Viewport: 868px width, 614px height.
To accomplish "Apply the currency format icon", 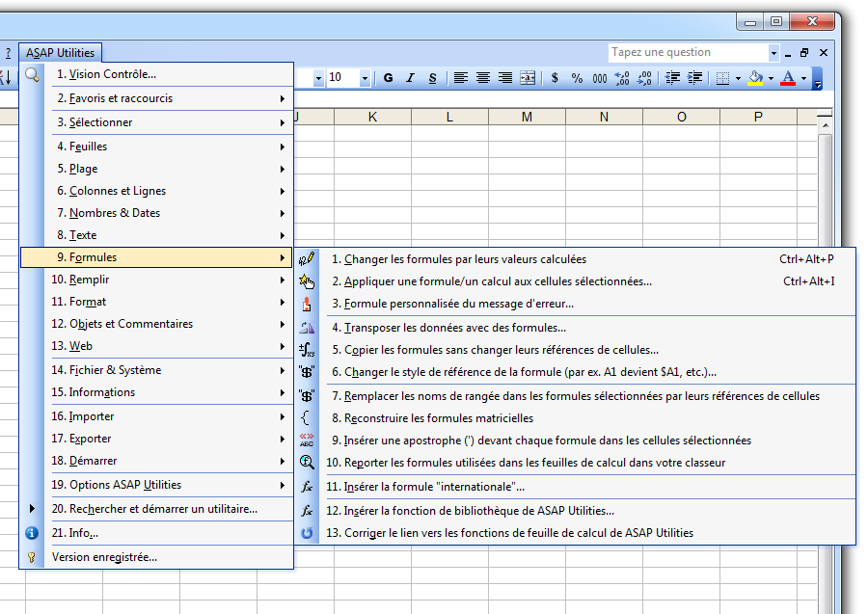I will click(556, 78).
